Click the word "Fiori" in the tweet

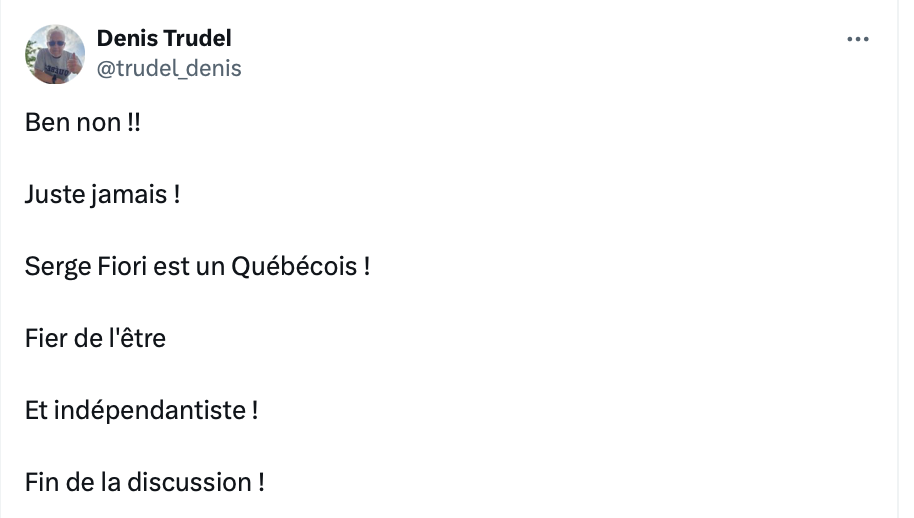(122, 267)
